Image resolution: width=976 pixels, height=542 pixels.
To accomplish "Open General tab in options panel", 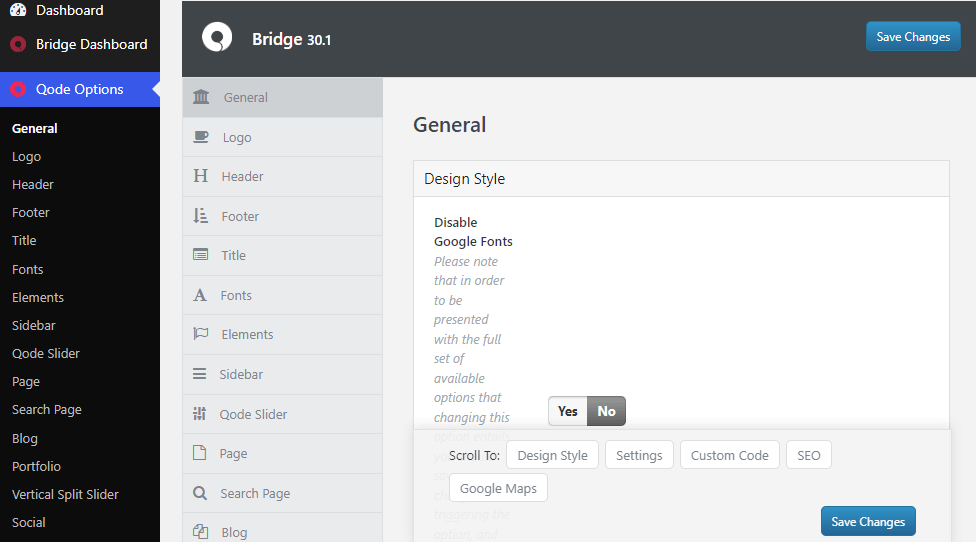I will 283,98.
